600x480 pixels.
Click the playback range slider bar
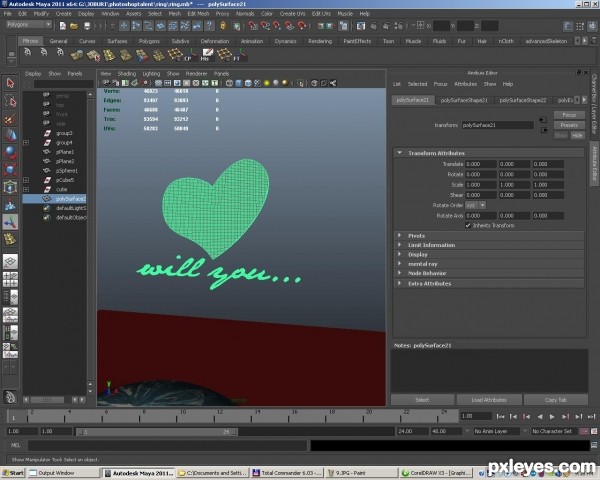click(157, 432)
